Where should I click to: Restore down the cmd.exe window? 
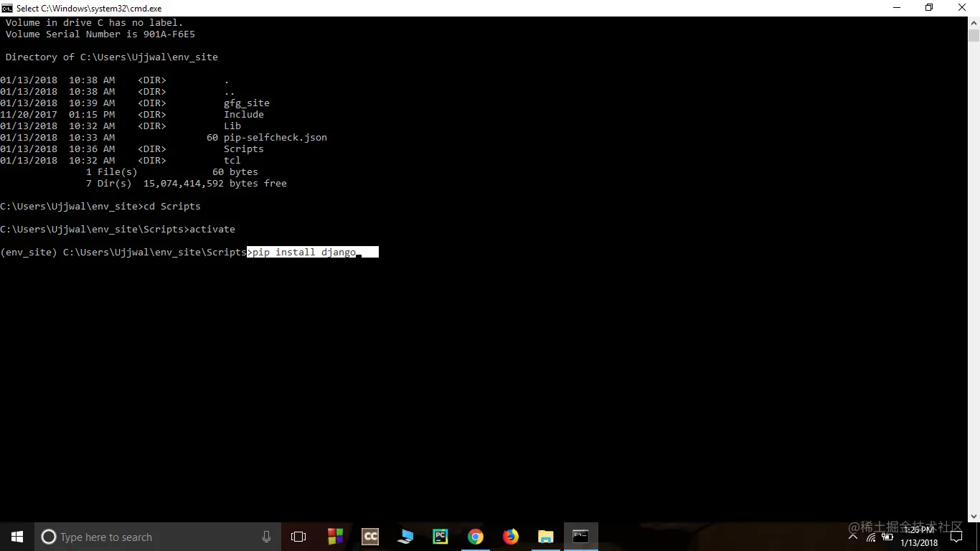pos(930,8)
